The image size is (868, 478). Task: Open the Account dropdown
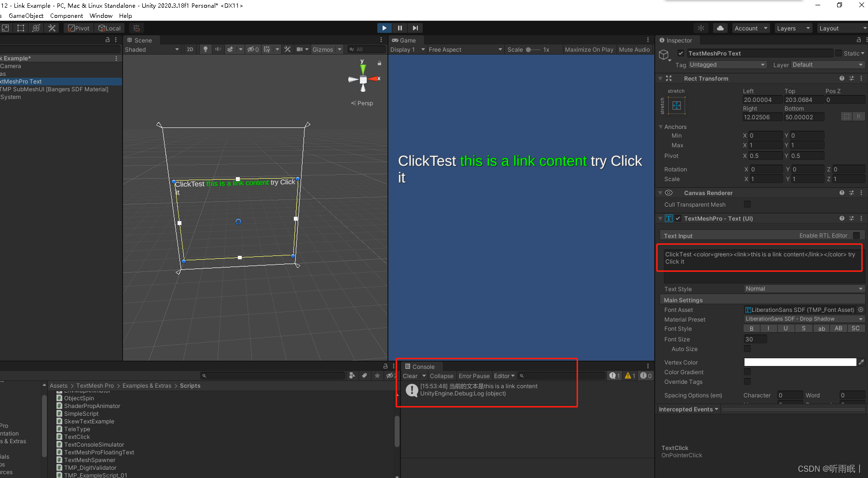[x=751, y=28]
